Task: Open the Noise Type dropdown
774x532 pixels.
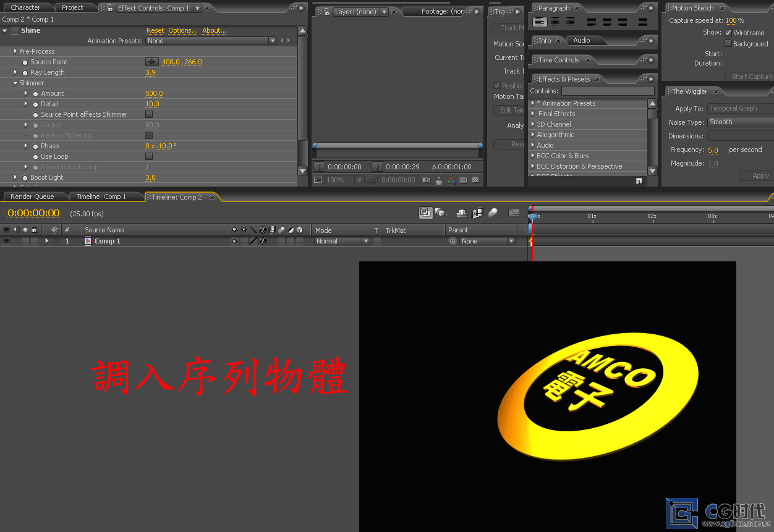Action: click(x=740, y=122)
